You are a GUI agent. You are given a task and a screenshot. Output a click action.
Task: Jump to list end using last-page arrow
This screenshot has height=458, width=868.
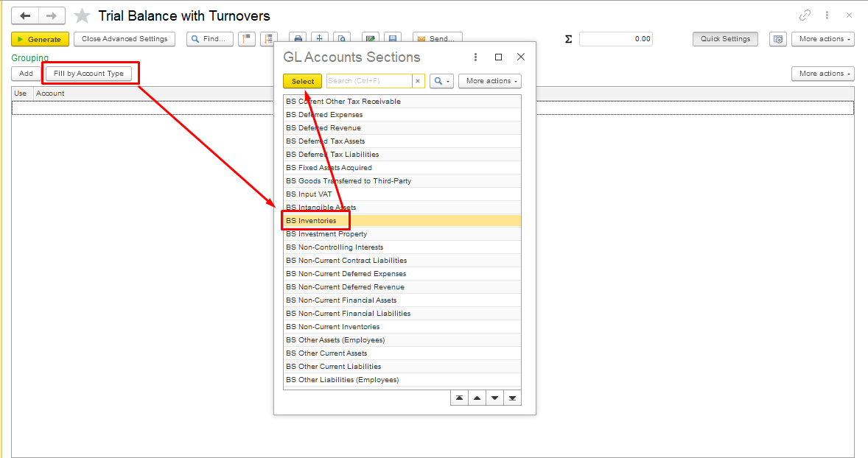tap(512, 398)
